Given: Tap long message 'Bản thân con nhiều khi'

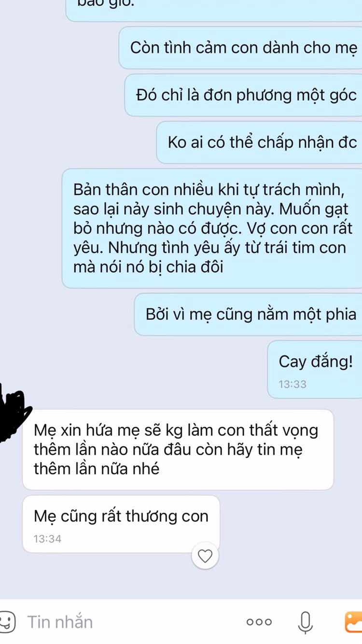Looking at the screenshot, I should 212,228.
